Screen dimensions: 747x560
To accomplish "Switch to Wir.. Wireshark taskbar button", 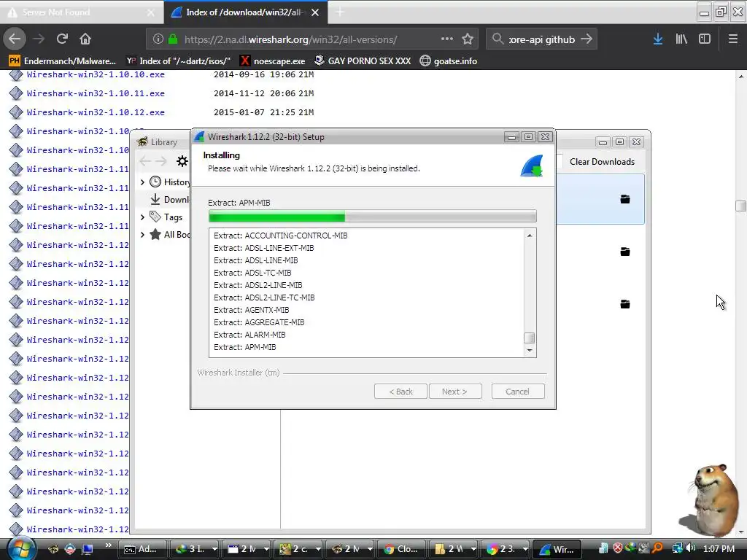I will click(557, 549).
